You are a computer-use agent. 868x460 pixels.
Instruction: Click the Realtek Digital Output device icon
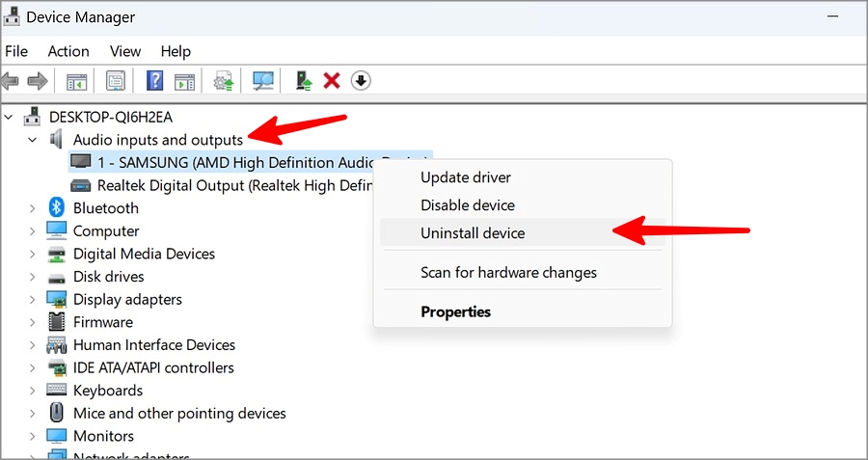point(81,185)
